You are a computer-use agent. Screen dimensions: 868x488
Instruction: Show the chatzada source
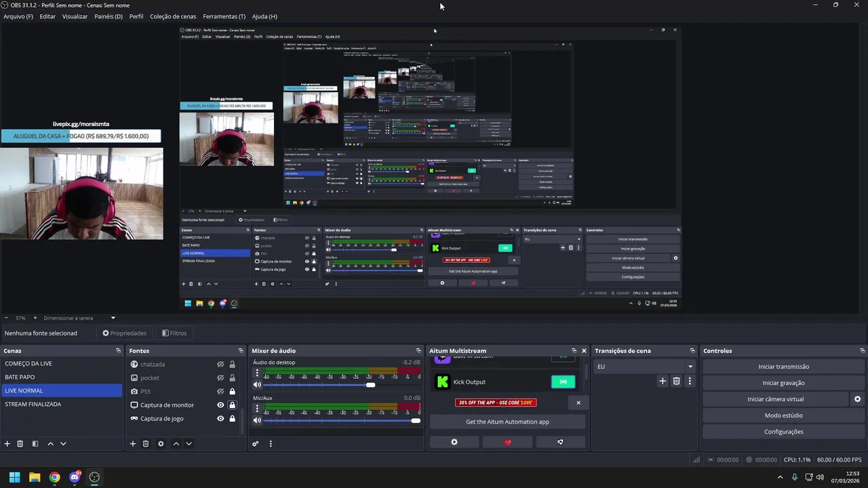click(x=220, y=365)
